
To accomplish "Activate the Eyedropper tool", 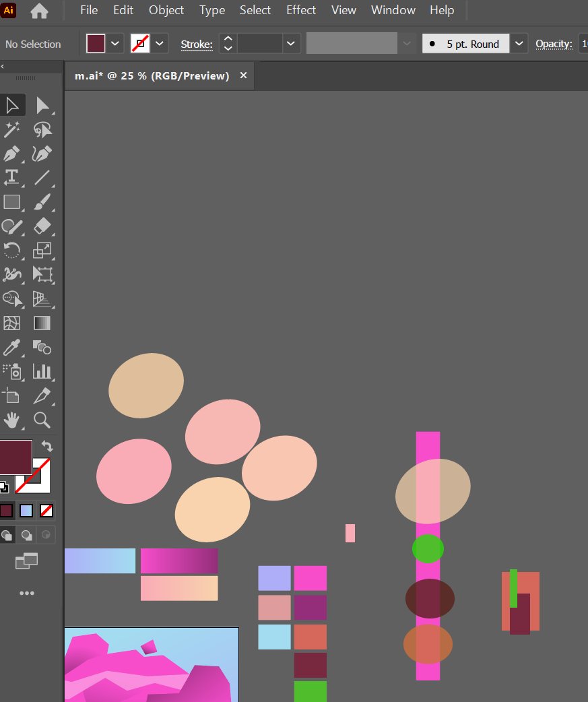I will 12,347.
